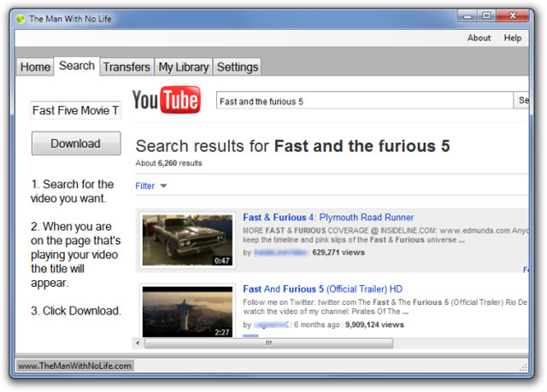
Task: Click the Plymouth Road Runner car thumbnail
Action: [187, 240]
